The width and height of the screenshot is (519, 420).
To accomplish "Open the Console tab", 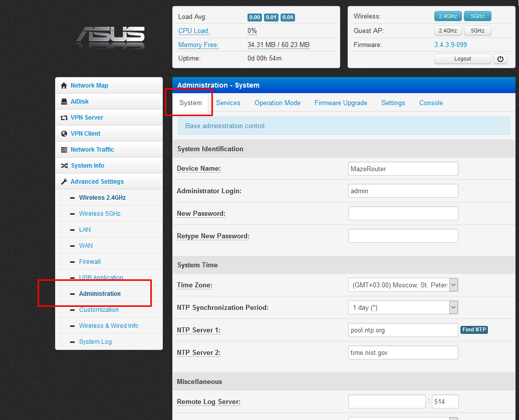I will click(431, 103).
